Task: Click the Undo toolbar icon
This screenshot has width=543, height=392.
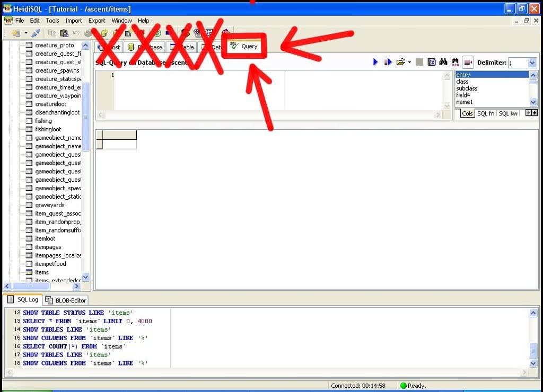Action: (76, 33)
